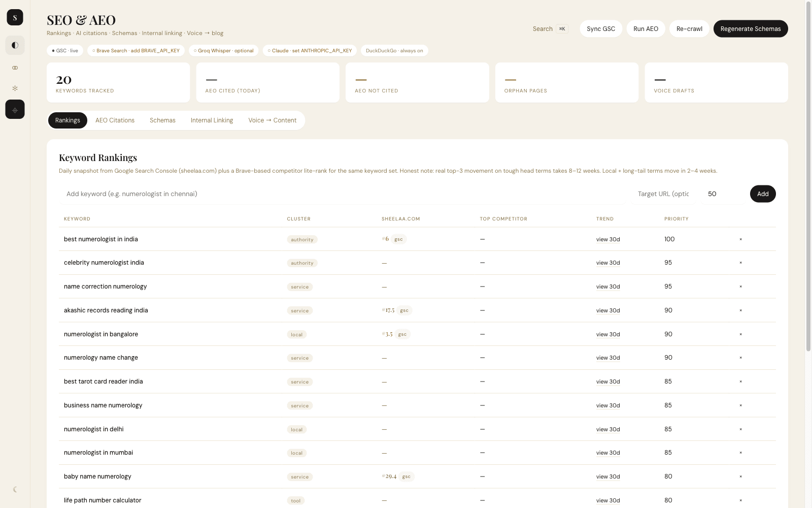Click keyword text 'numerologist in delhi'
The height and width of the screenshot is (508, 812).
pyautogui.click(x=94, y=429)
